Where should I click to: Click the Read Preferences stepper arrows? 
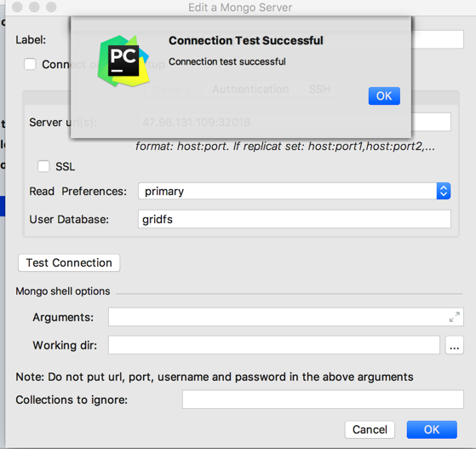click(444, 191)
